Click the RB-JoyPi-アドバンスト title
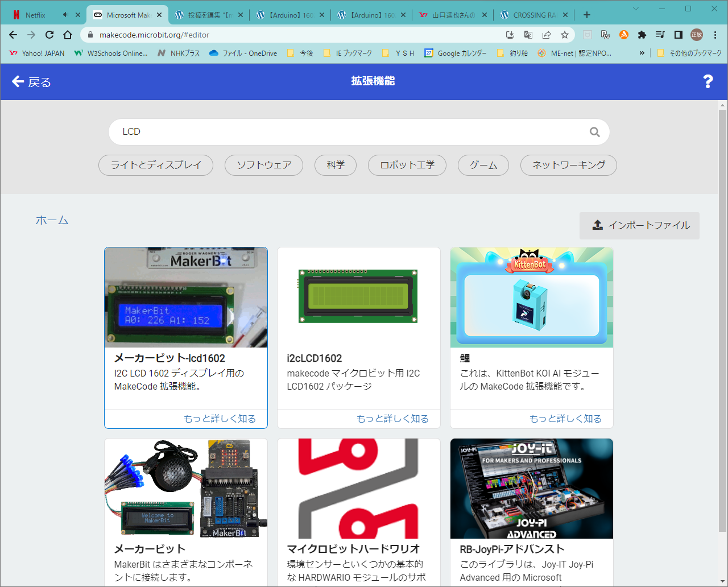The width and height of the screenshot is (728, 587). pyautogui.click(x=512, y=549)
